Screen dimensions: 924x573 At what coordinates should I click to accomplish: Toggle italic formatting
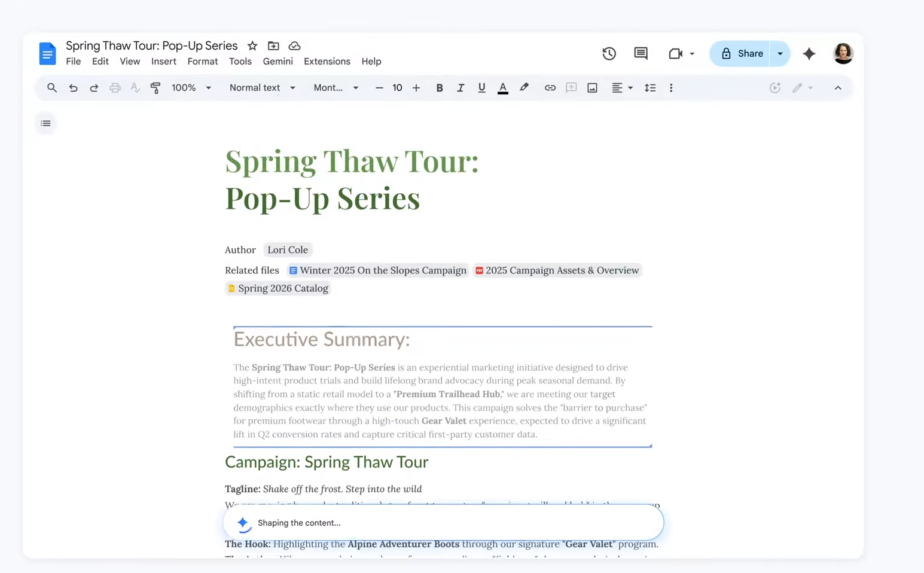[460, 88]
